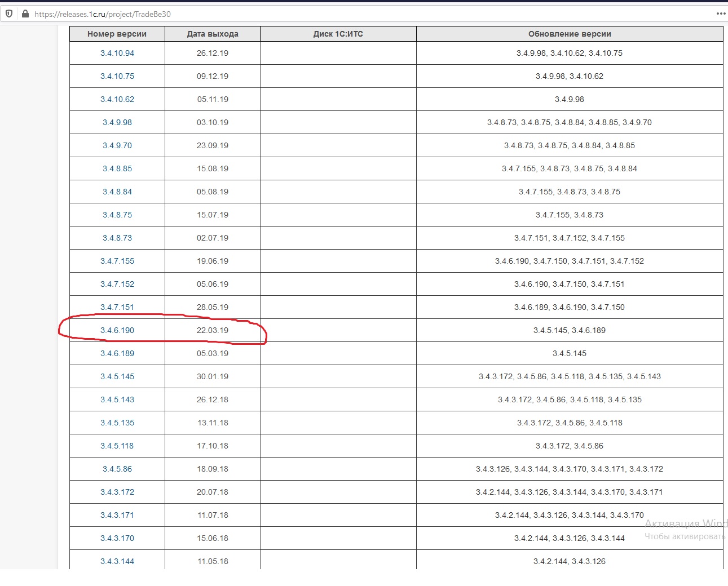
Task: Open version 3.4.5.118 link
Action: tap(117, 446)
